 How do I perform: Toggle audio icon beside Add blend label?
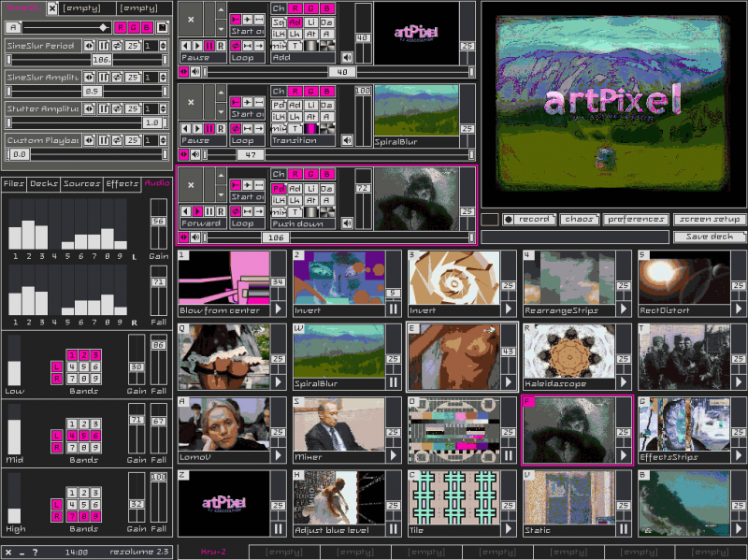click(347, 58)
